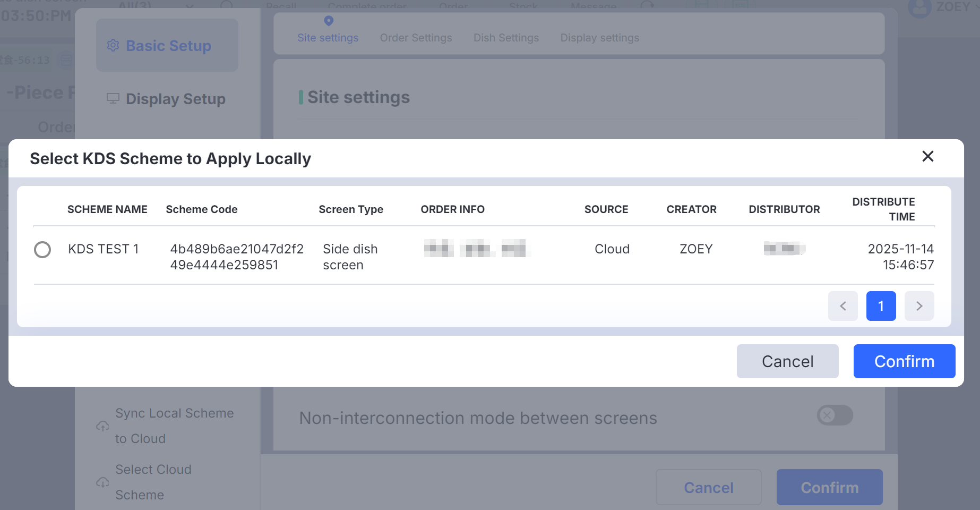Click the Select Cloud Scheme download icon
980x510 pixels.
102,482
